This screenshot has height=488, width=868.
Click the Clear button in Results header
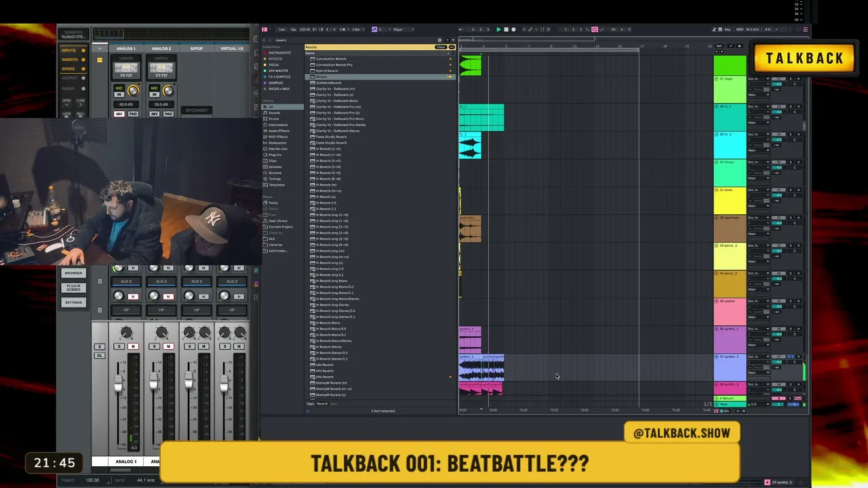(x=440, y=47)
